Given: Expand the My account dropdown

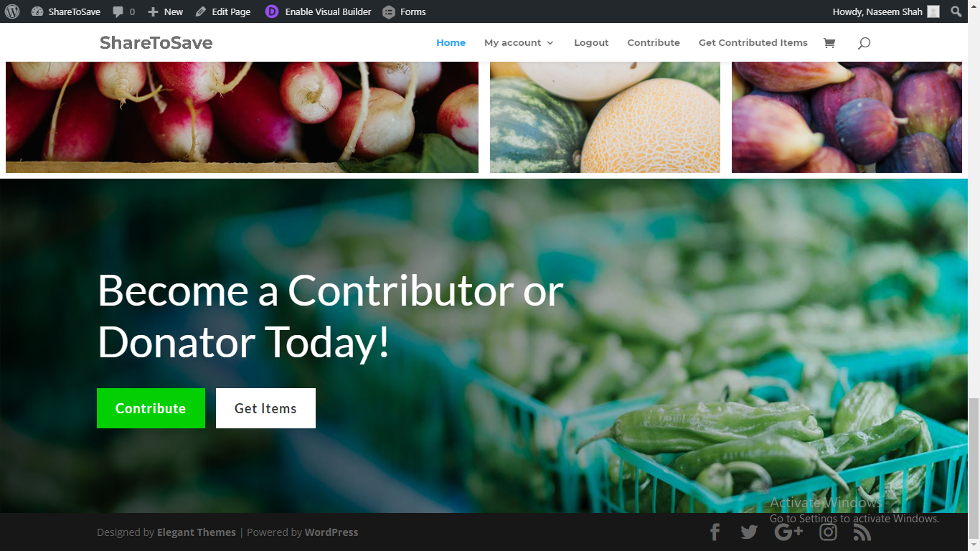Looking at the screenshot, I should tap(519, 43).
